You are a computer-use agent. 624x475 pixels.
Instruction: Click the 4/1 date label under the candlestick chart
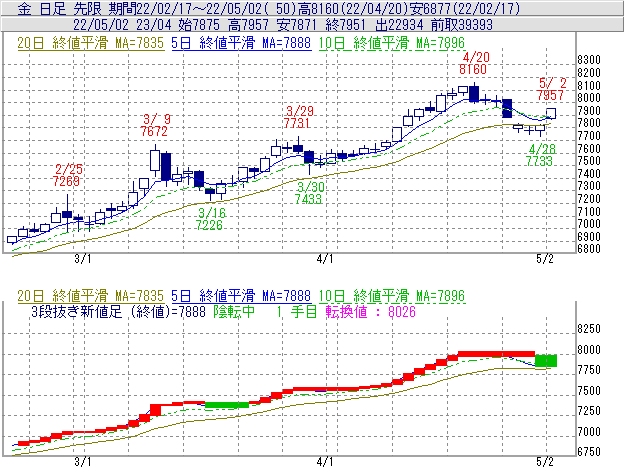point(325,259)
